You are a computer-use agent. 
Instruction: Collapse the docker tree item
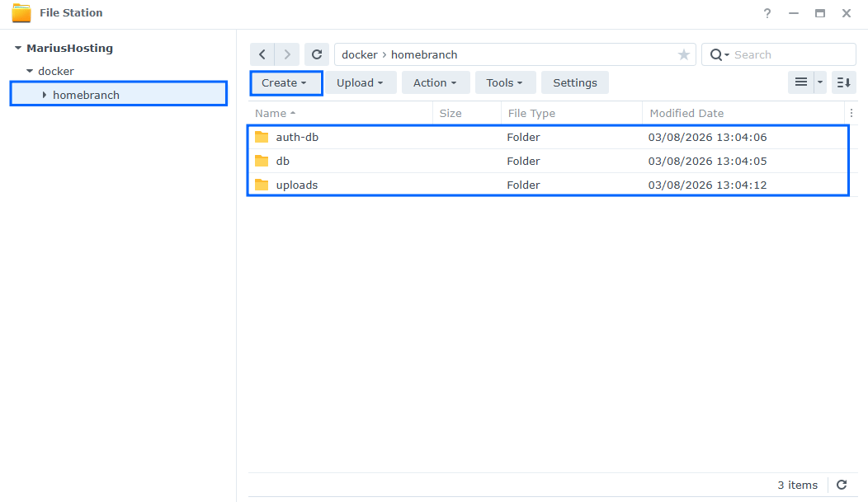(x=31, y=71)
